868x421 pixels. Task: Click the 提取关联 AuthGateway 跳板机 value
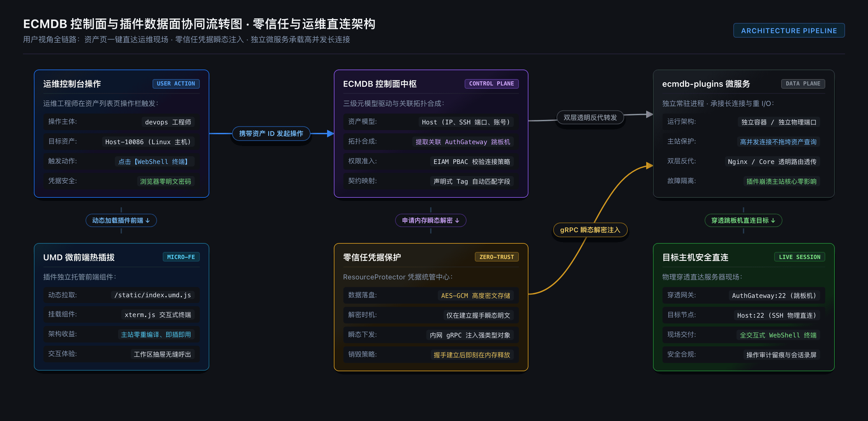point(463,142)
